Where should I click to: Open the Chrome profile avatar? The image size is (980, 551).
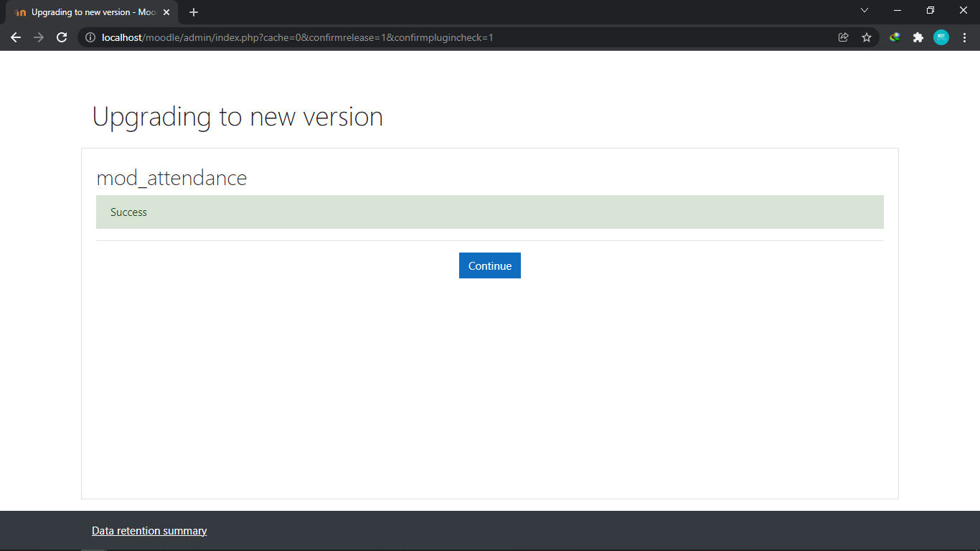[x=941, y=37]
